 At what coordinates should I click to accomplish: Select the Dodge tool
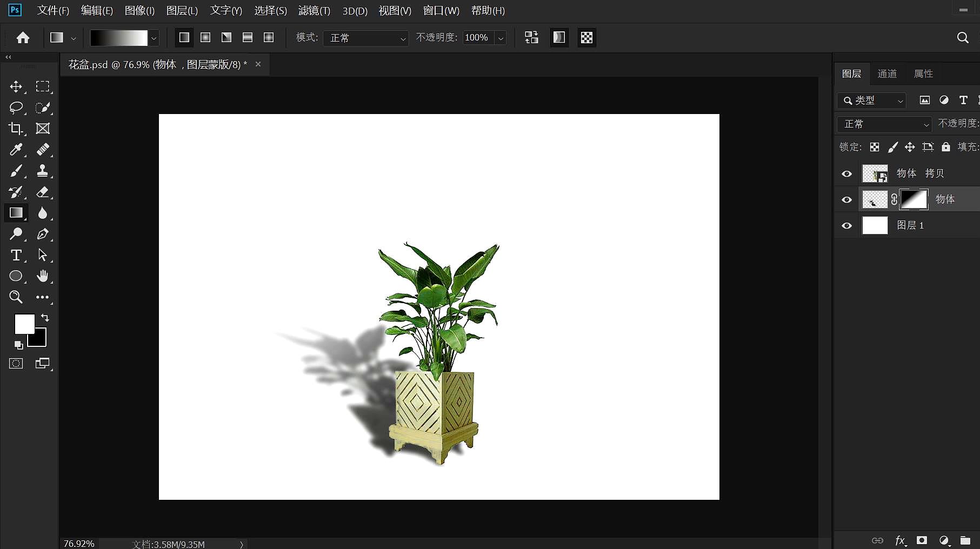coord(16,234)
